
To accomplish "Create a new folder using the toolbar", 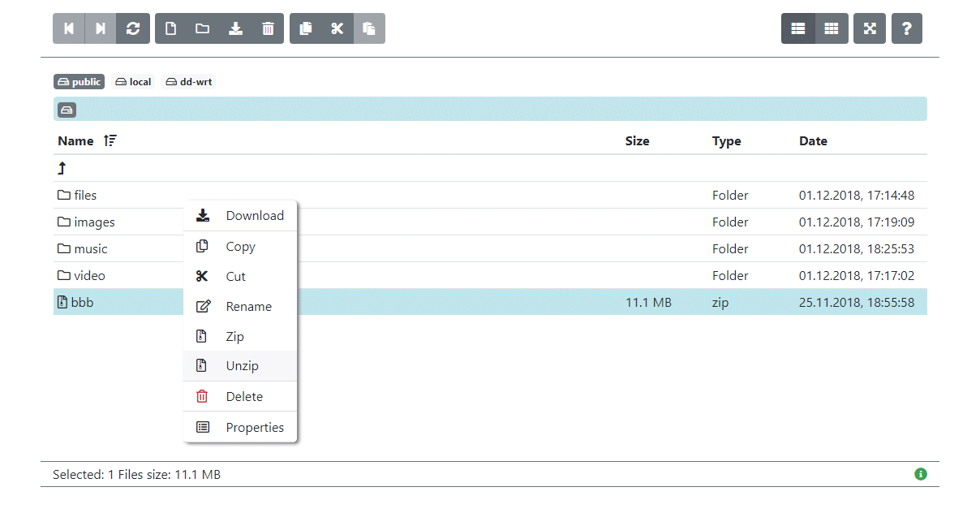I will point(203,28).
